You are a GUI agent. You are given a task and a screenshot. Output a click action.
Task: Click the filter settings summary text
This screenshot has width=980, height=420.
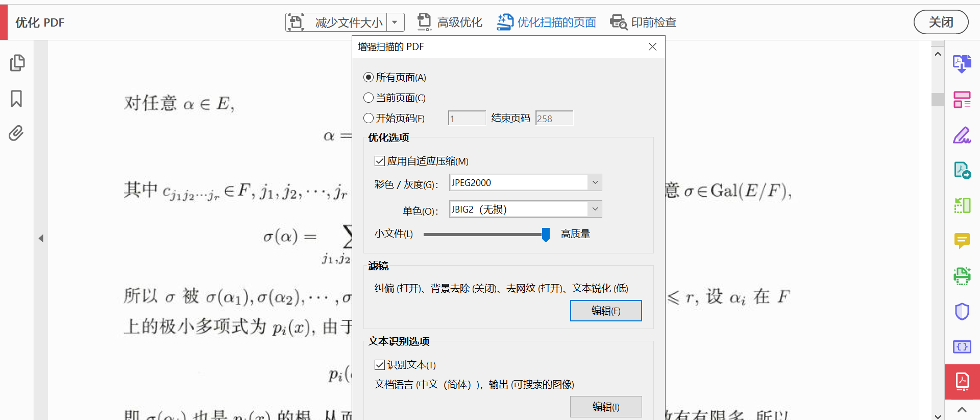click(501, 288)
